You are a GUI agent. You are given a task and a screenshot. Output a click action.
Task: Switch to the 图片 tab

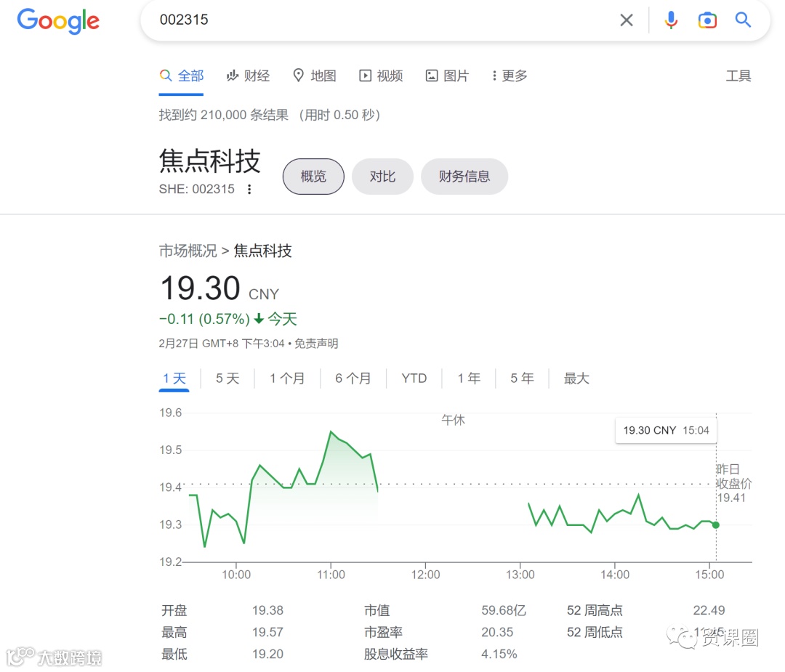[x=447, y=76]
